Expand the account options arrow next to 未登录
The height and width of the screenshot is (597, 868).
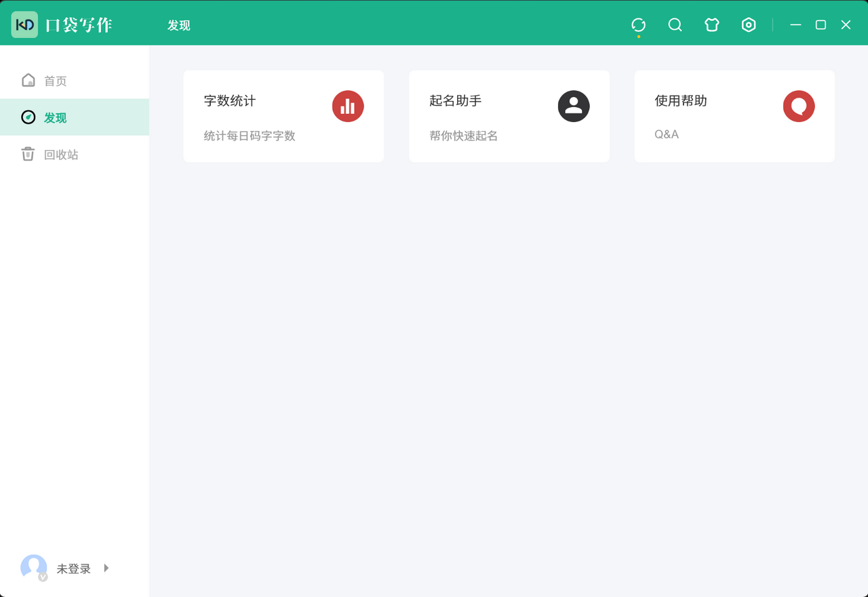[106, 569]
